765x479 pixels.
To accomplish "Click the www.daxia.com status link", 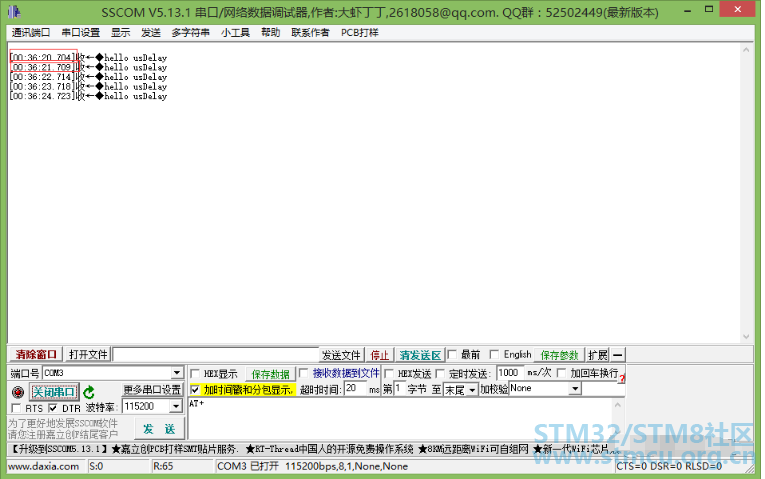I will (x=44, y=466).
